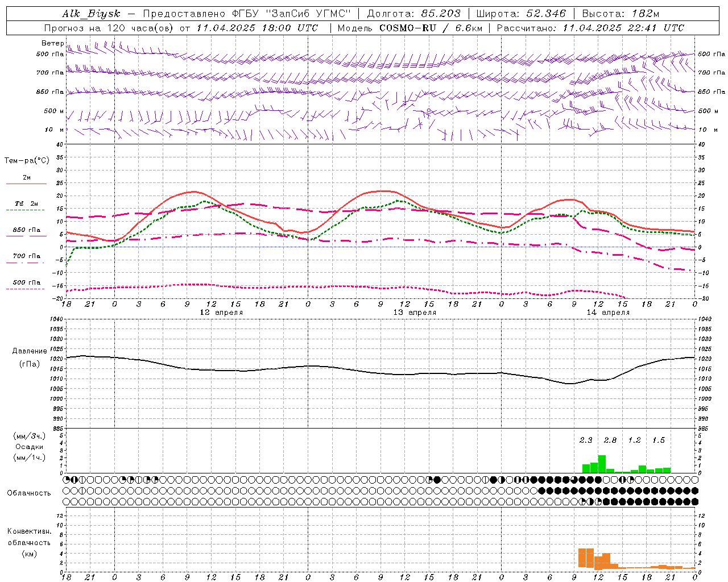728x582 pixels.
Task: Click "Прогноз на 120 часа(ов)" forecast header text
Action: (x=109, y=28)
